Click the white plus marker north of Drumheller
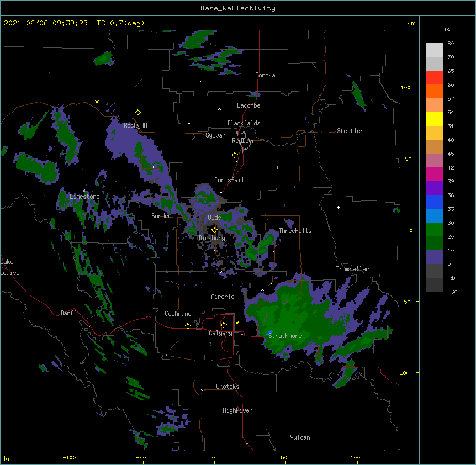The width and height of the screenshot is (476, 465). pos(338,207)
